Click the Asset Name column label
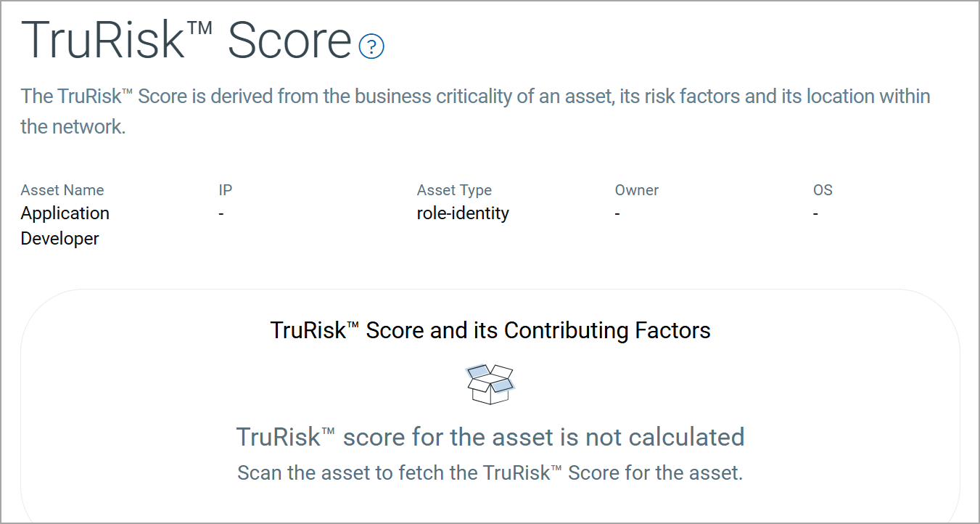Screen dimensions: 980x524 (x=62, y=190)
